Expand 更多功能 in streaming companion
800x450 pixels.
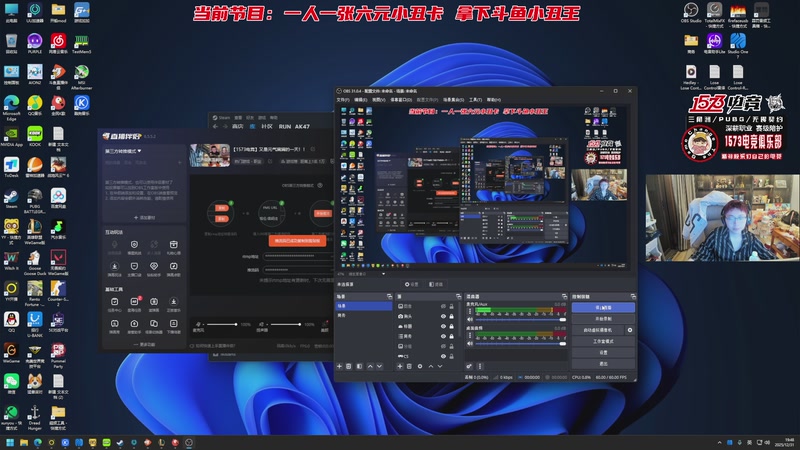click(144, 344)
